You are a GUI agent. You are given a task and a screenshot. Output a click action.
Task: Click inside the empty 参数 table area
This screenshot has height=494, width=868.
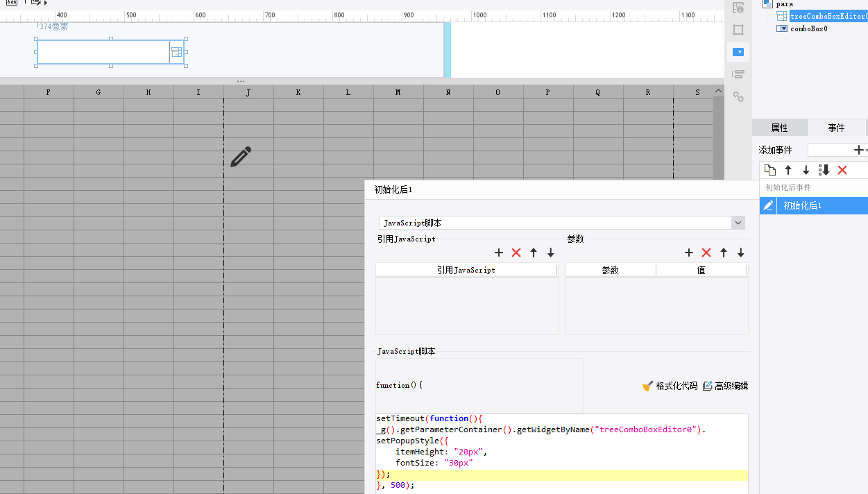coord(657,305)
